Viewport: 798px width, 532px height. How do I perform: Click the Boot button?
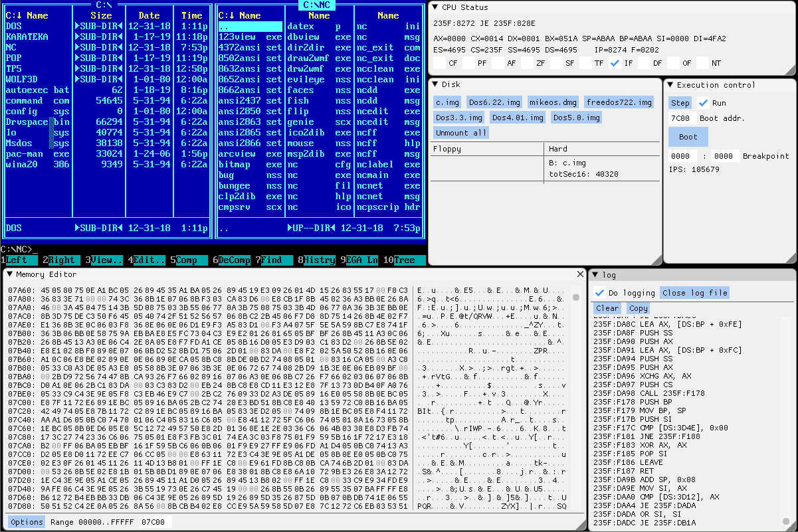688,137
